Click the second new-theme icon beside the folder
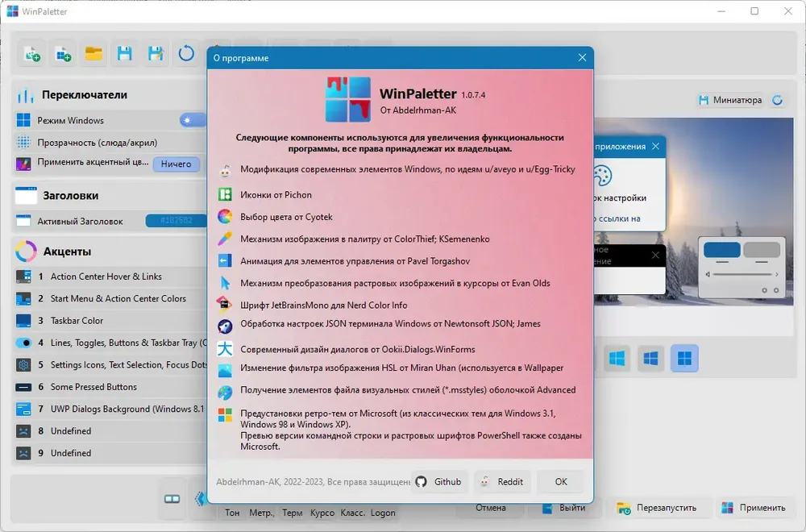 [x=63, y=53]
